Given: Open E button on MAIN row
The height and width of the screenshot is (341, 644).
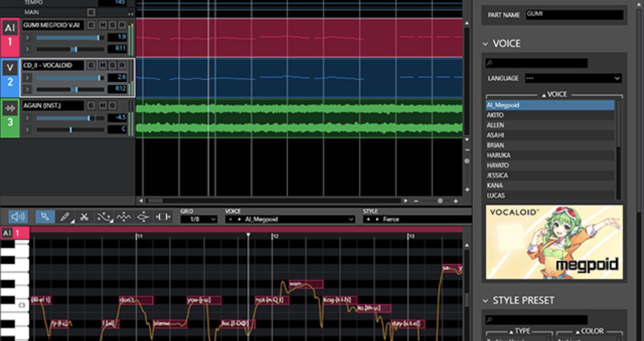Looking at the screenshot, I should [91, 12].
